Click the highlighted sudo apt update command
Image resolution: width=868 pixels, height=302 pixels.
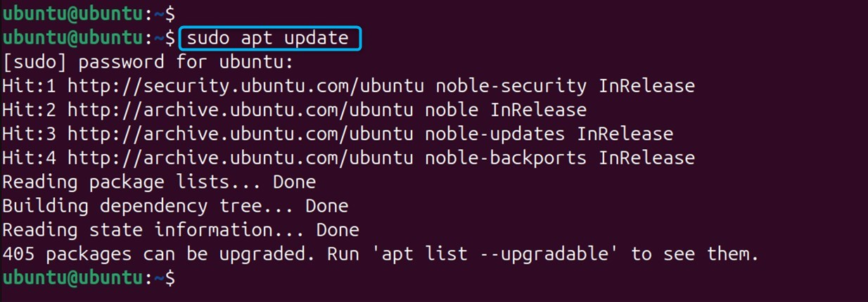tap(271, 38)
